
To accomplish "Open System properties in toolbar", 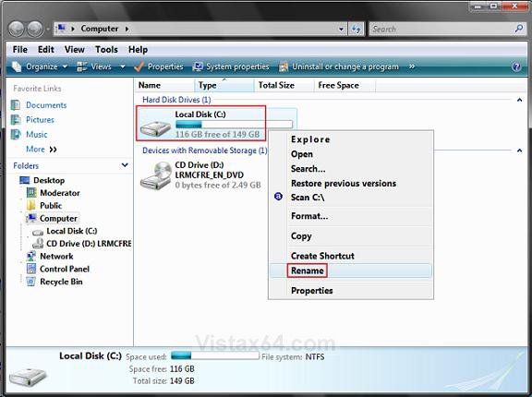I will pyautogui.click(x=231, y=66).
